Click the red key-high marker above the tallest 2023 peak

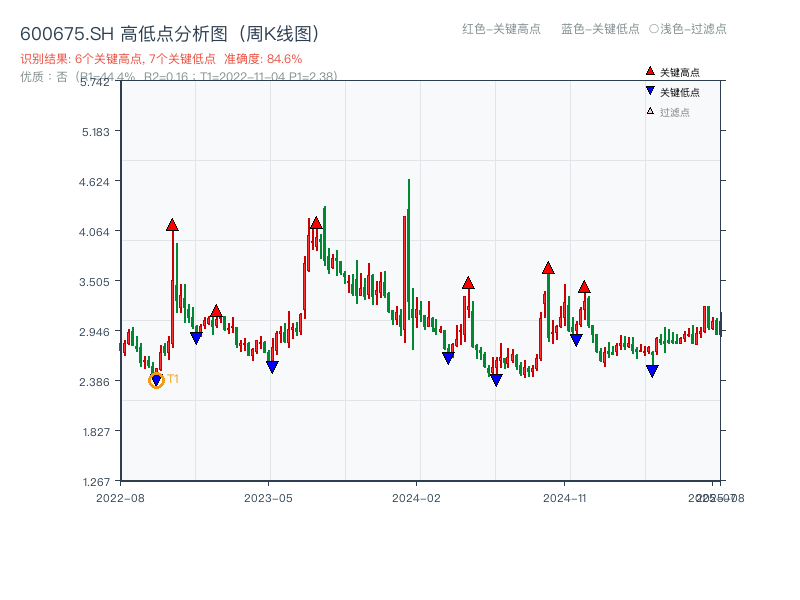point(317,222)
